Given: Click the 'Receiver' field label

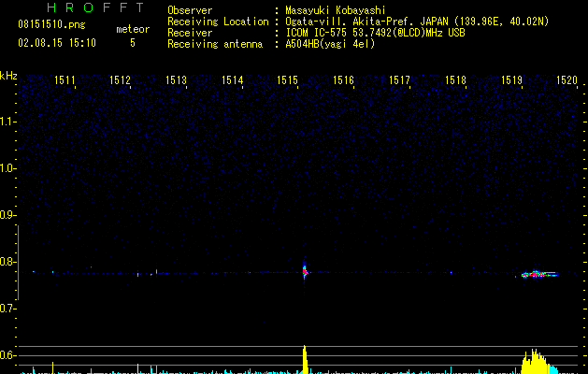Looking at the screenshot, I should pos(190,33).
